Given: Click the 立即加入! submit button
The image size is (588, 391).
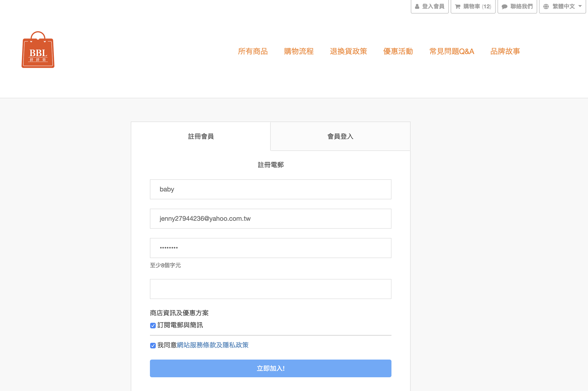Looking at the screenshot, I should 270,368.
